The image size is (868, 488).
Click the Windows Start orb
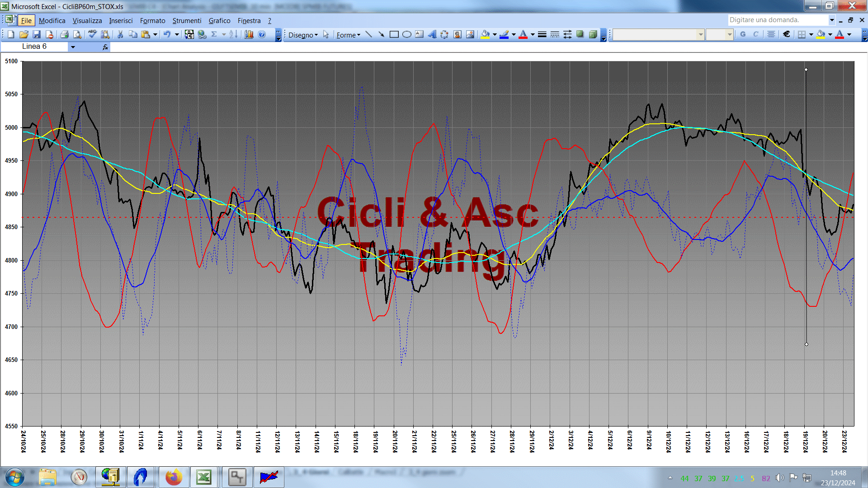(x=15, y=477)
